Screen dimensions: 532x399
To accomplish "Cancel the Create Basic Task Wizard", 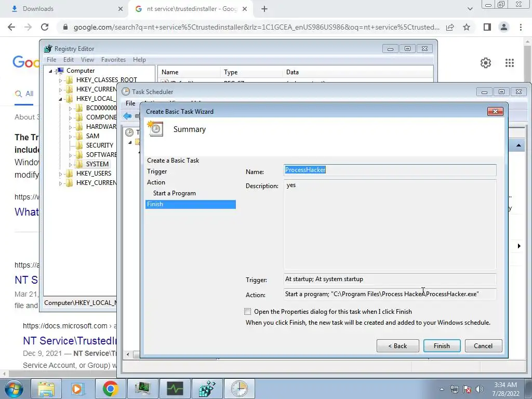I will 483,345.
